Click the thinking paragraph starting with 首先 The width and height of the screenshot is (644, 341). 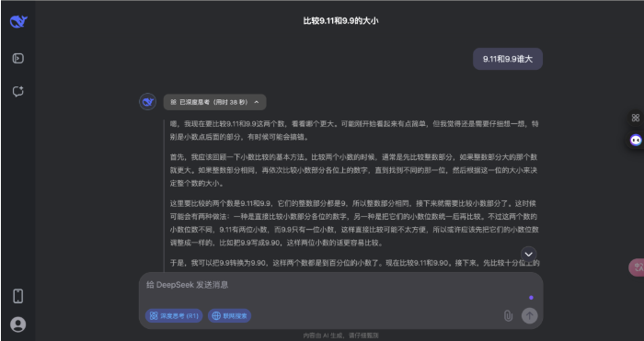354,170
